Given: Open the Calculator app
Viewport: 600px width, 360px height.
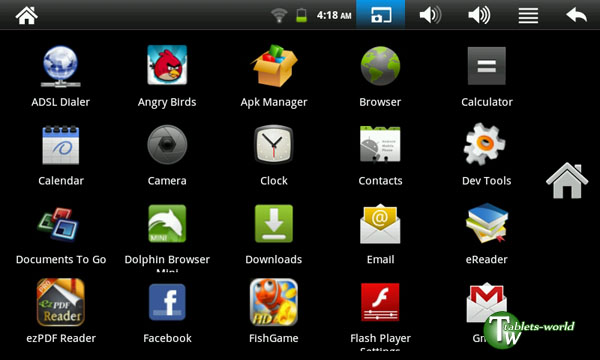Looking at the screenshot, I should pos(487,66).
